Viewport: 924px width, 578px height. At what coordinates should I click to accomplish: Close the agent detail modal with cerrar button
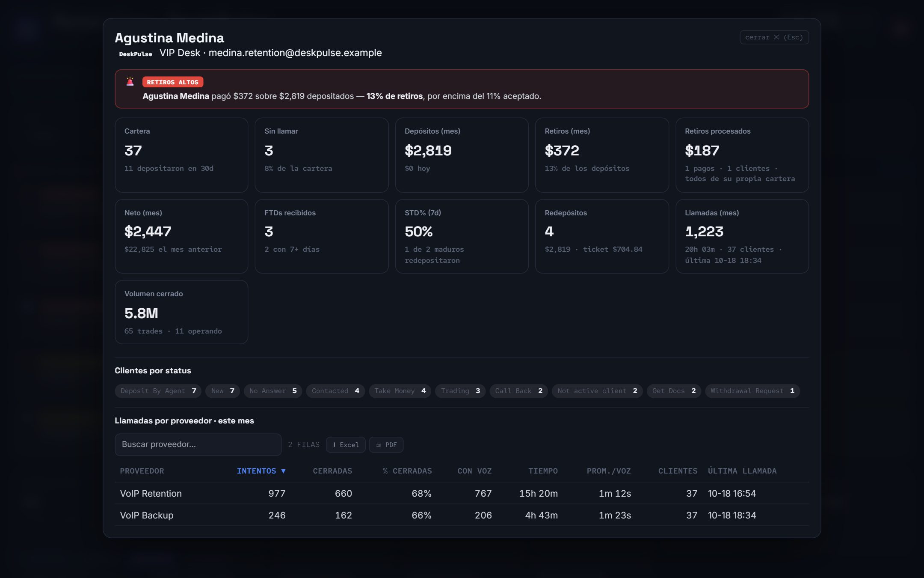point(774,37)
